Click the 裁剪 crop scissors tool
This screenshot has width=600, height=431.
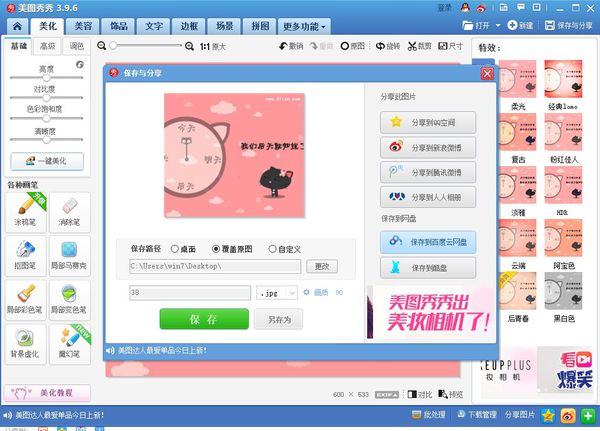[x=419, y=46]
